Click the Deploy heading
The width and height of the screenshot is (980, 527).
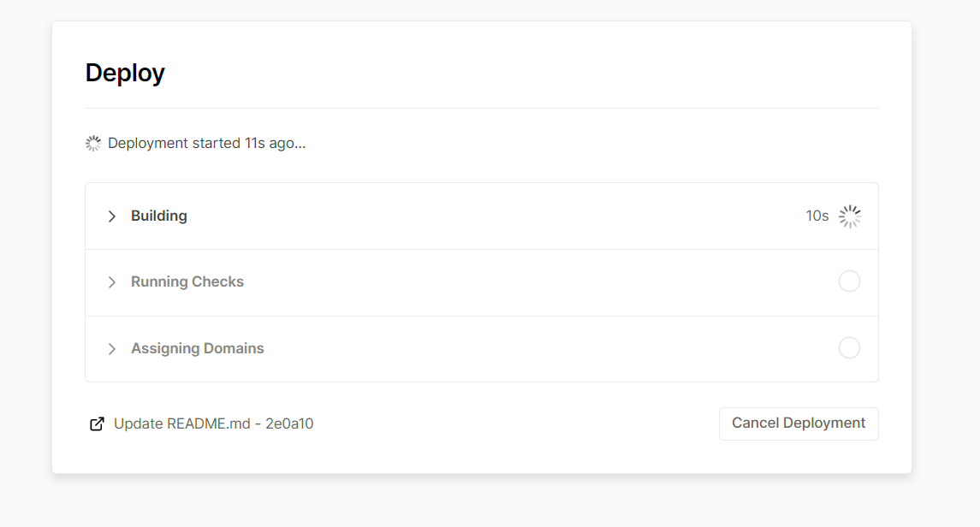point(125,73)
